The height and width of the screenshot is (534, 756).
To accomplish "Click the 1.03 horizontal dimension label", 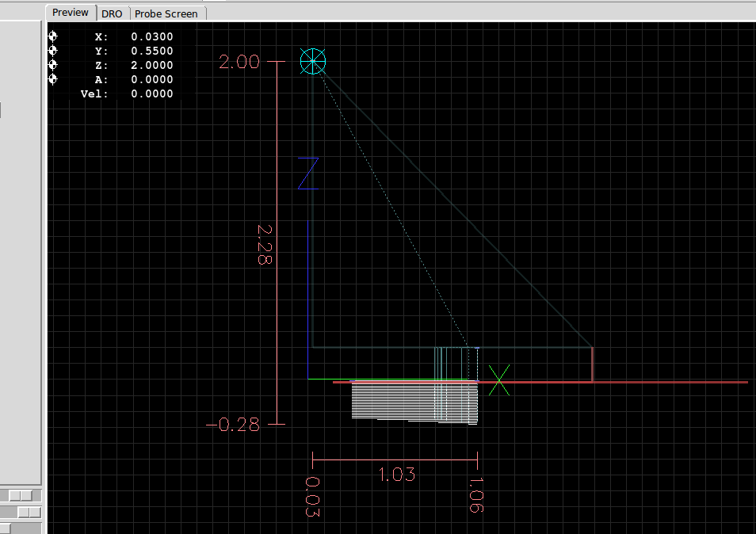I will pyautogui.click(x=396, y=475).
